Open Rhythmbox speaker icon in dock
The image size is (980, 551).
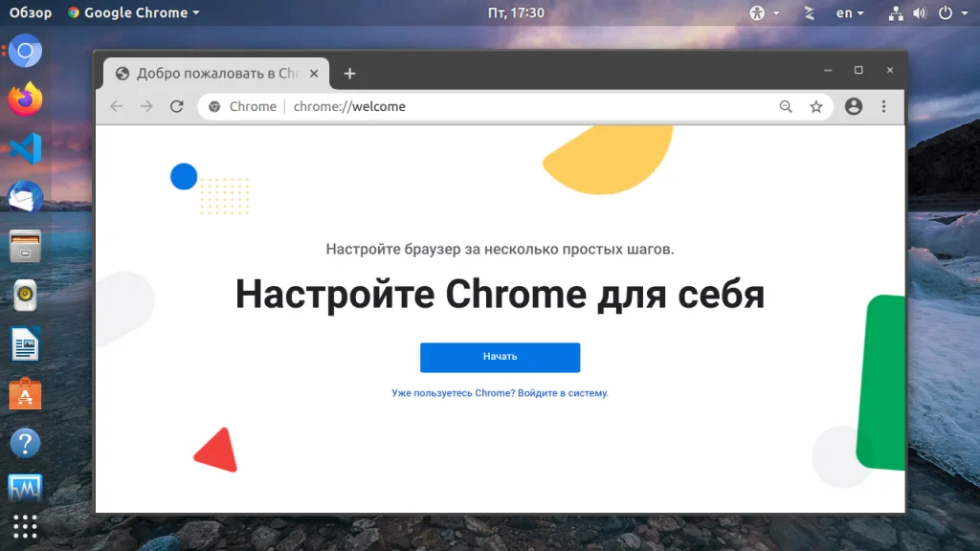25,295
